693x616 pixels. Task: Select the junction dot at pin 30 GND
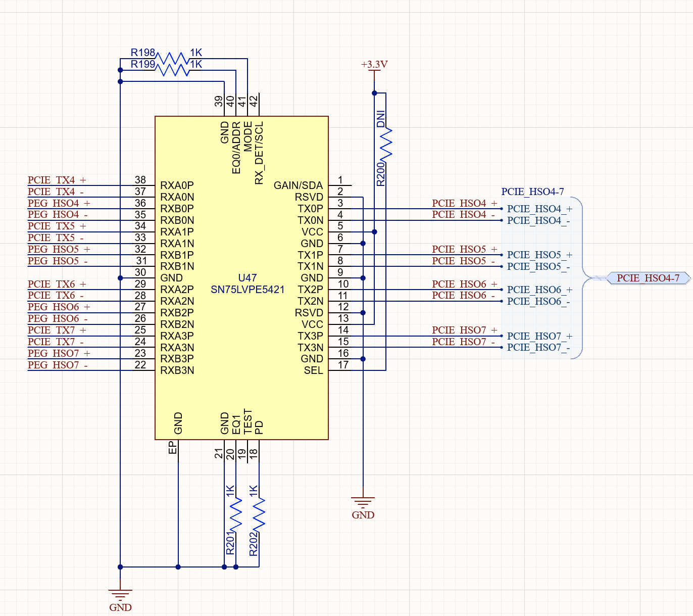point(120,278)
